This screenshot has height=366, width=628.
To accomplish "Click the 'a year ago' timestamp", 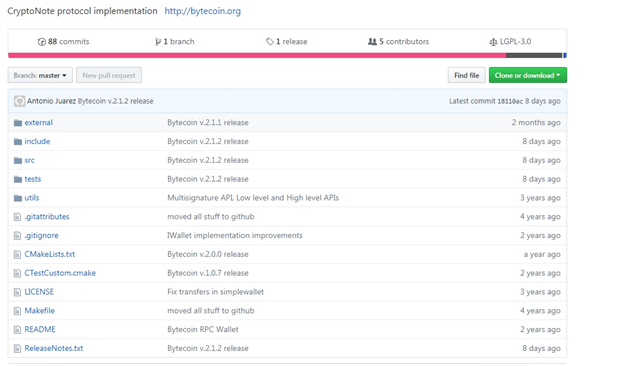I will 542,254.
